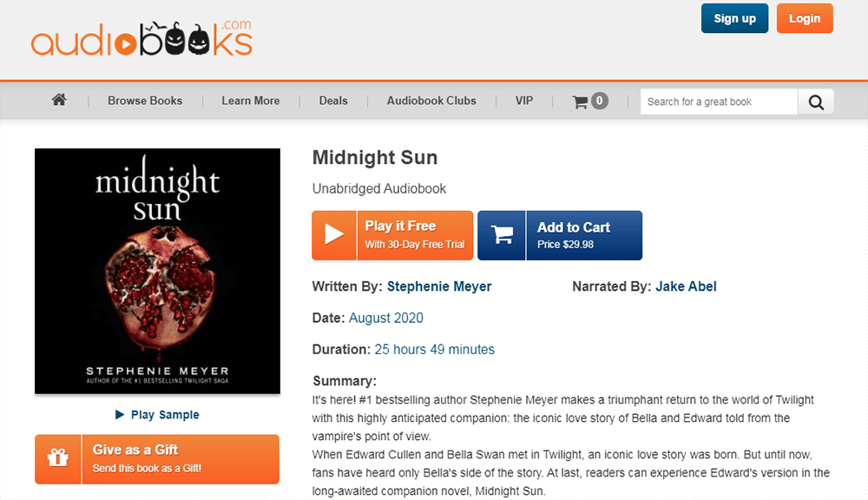View narrator Jake Abel's page
This screenshot has height=500, width=868.
[x=686, y=286]
